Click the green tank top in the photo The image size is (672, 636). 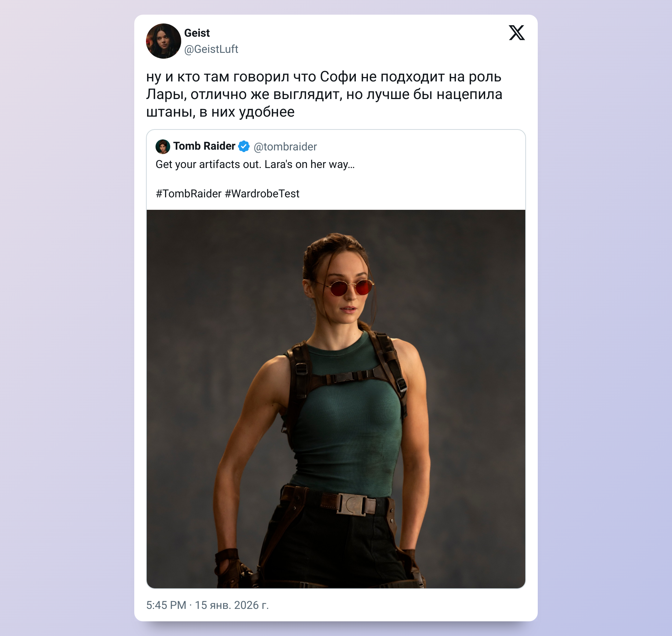345,433
